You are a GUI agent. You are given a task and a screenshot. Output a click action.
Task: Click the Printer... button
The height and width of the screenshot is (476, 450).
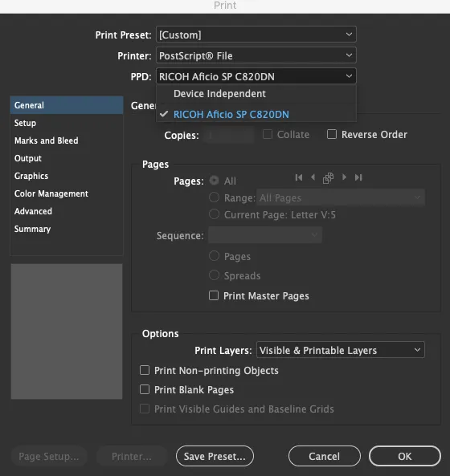(132, 456)
